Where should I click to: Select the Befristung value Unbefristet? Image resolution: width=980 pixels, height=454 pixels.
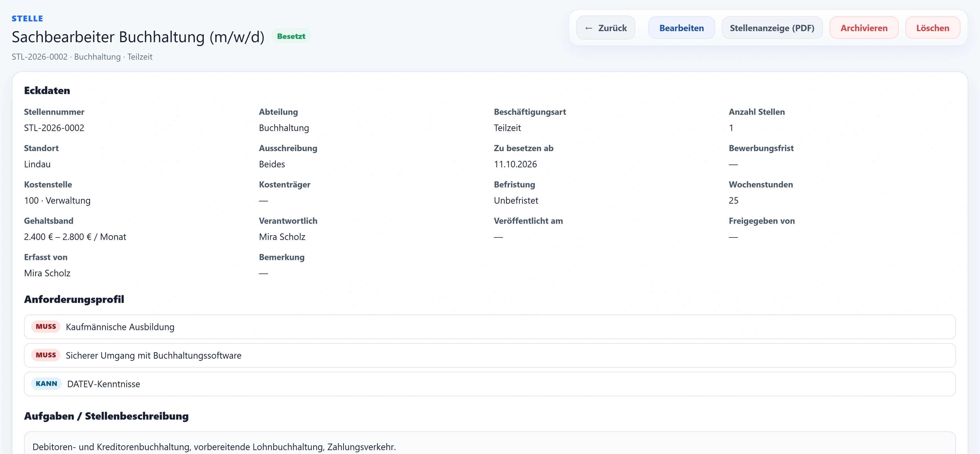516,200
